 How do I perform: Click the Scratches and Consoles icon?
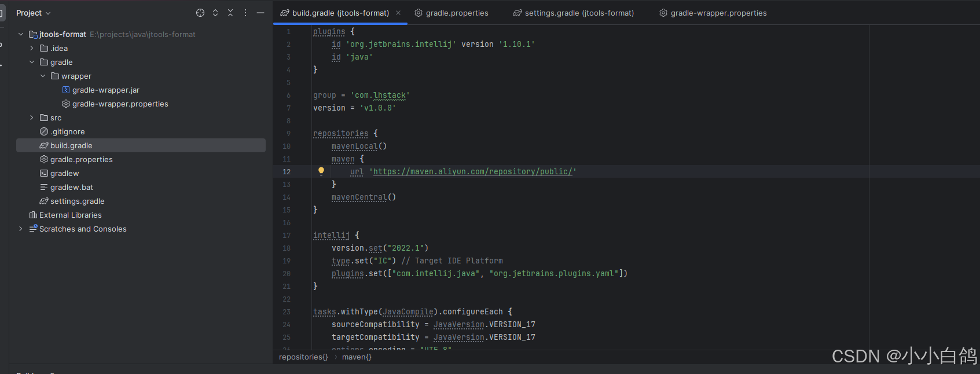pos(33,229)
